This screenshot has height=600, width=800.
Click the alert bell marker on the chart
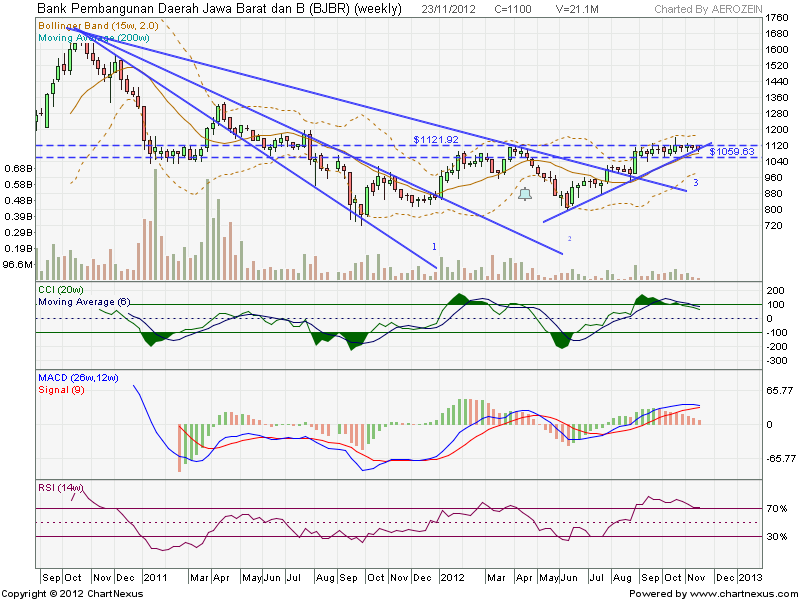[524, 192]
